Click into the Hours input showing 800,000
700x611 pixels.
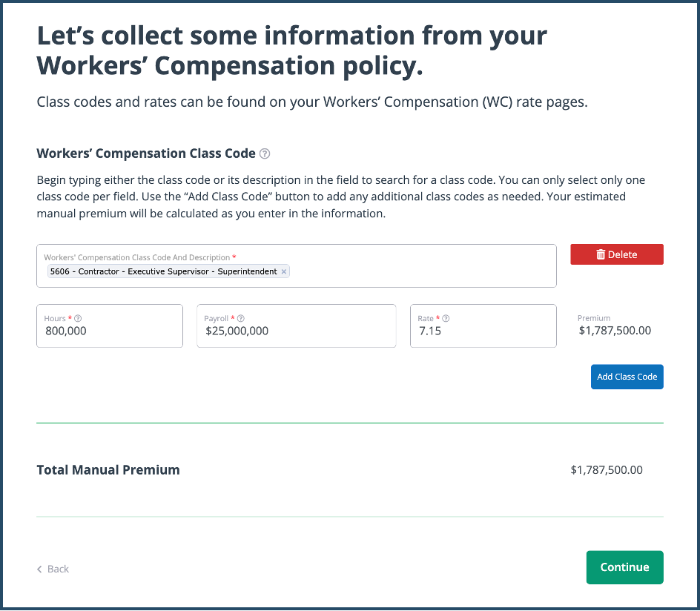point(110,331)
